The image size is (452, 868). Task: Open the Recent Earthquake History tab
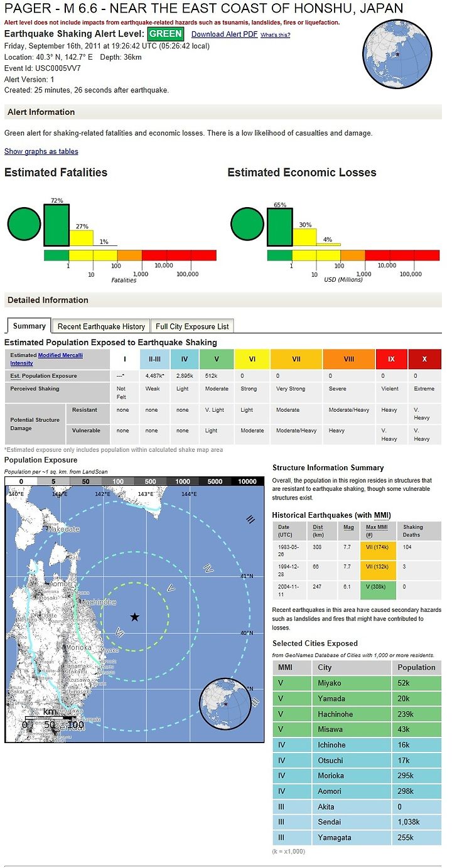pos(101,326)
